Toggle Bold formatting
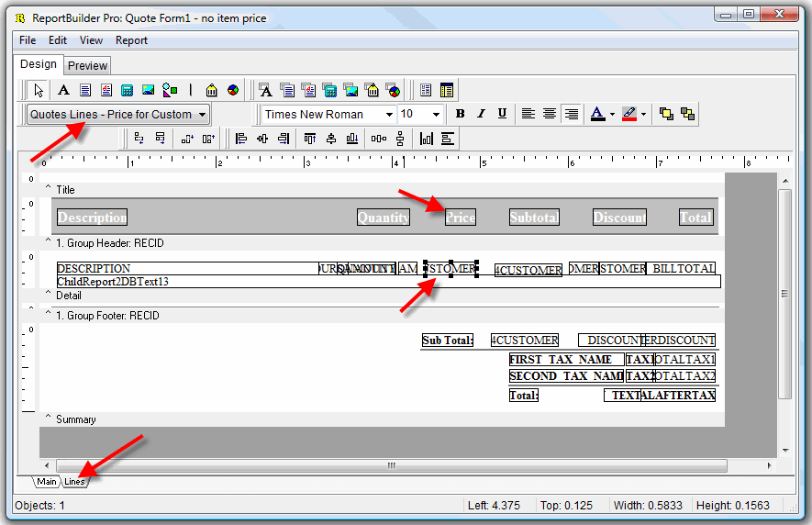The height and width of the screenshot is (525, 812). click(461, 114)
